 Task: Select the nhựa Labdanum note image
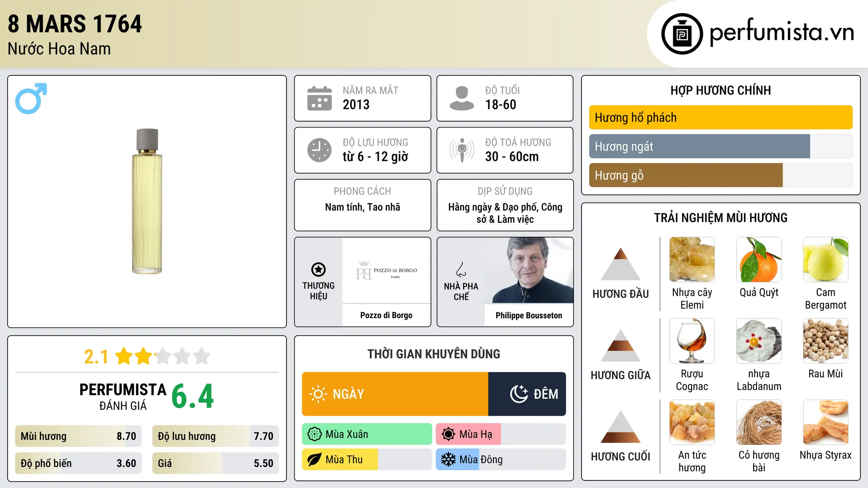pyautogui.click(x=759, y=341)
